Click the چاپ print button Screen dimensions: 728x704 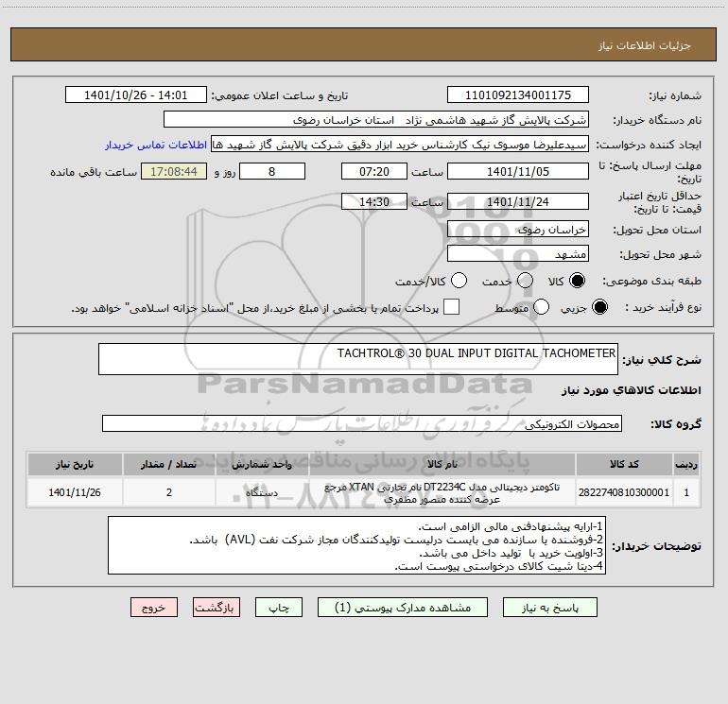click(x=279, y=608)
